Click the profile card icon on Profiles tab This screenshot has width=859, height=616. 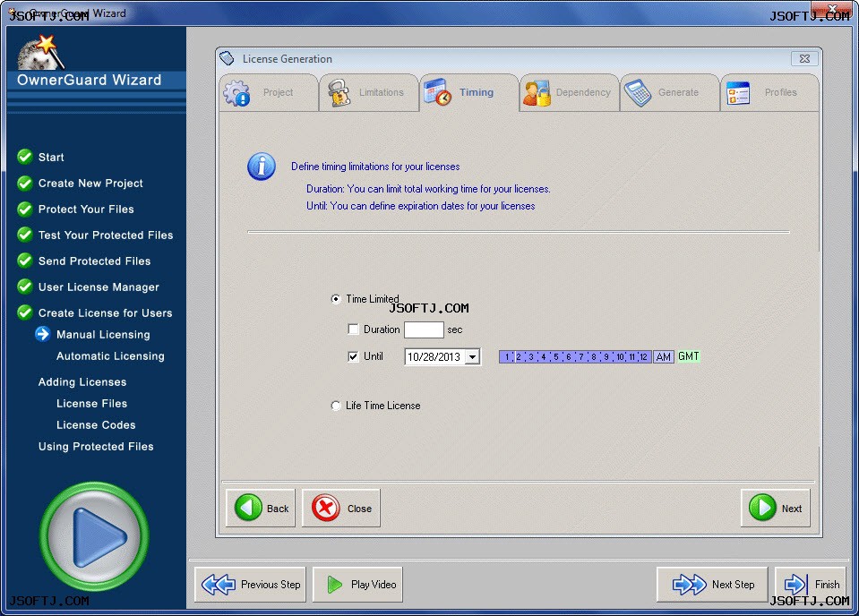(x=738, y=93)
